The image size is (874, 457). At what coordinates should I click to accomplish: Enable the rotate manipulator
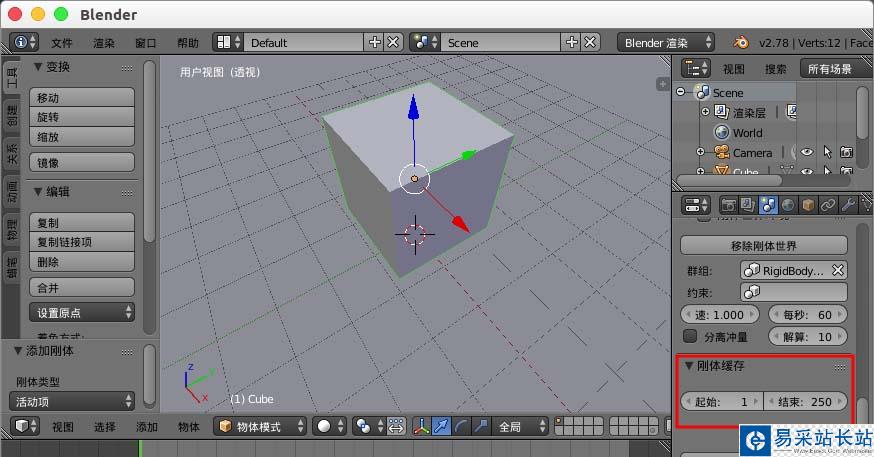pyautogui.click(x=460, y=426)
